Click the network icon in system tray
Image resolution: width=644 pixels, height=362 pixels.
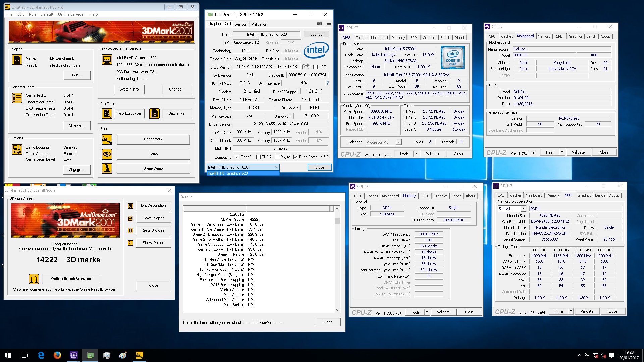595,355
